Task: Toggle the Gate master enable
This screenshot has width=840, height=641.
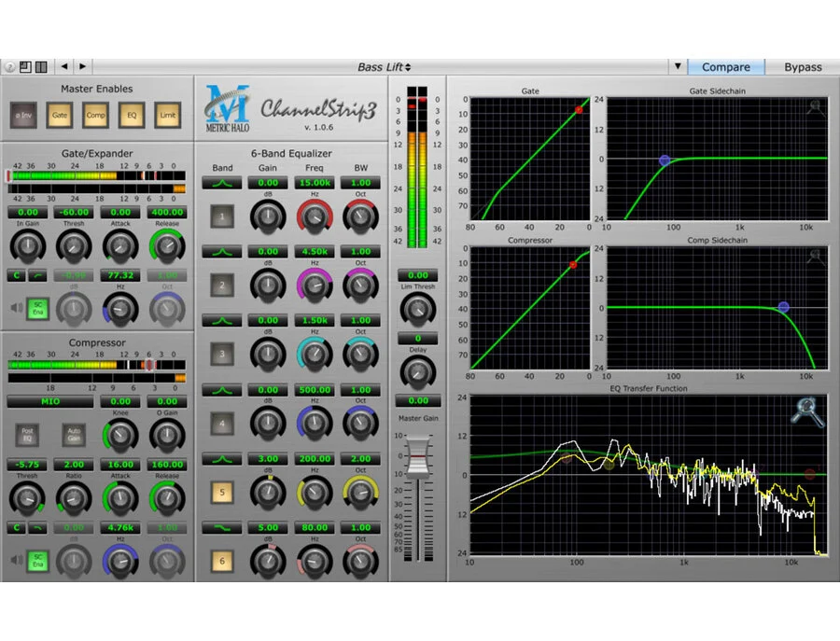Action: [x=60, y=115]
